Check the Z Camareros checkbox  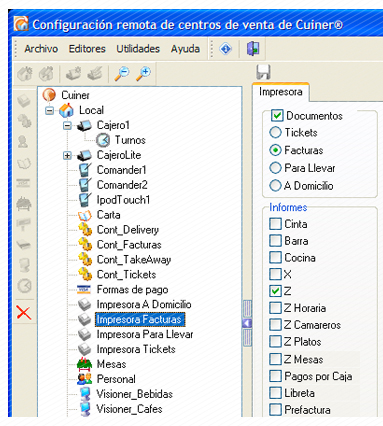[x=275, y=324]
